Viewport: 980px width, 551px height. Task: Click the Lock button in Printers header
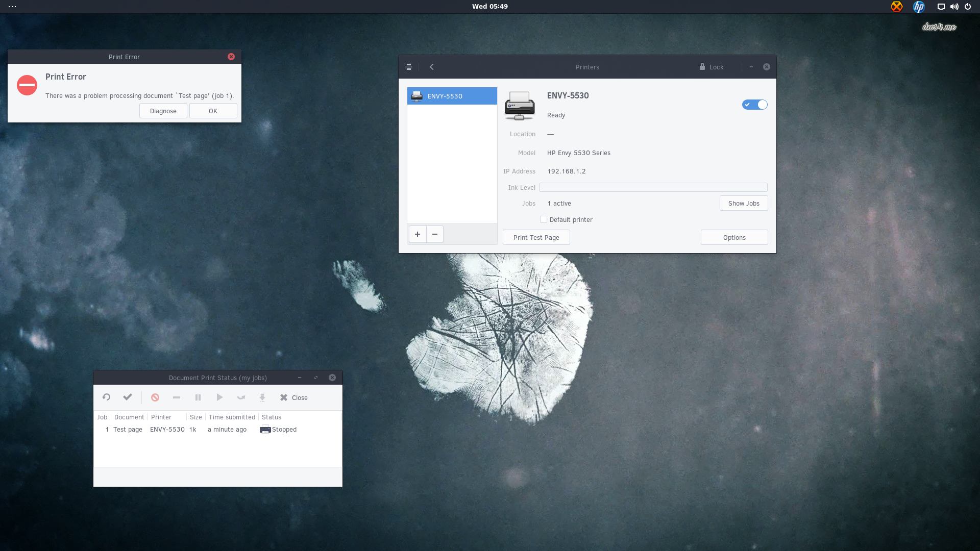(712, 67)
